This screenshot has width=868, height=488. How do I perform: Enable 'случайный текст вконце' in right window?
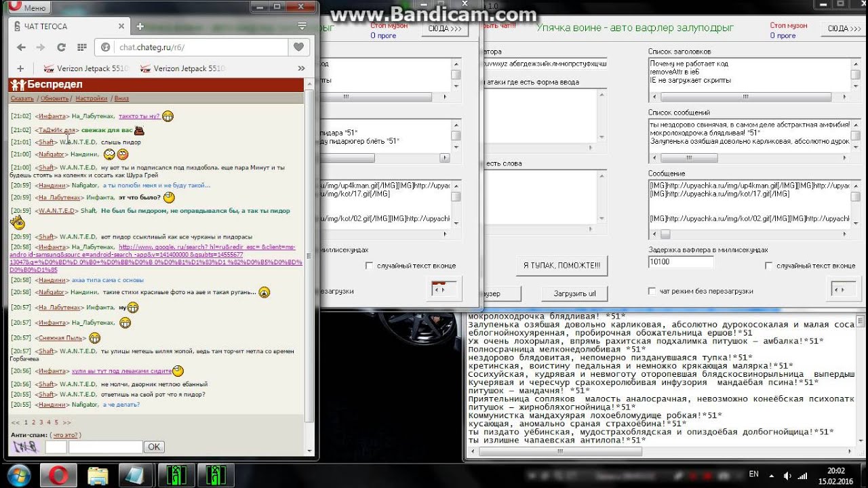(x=769, y=266)
